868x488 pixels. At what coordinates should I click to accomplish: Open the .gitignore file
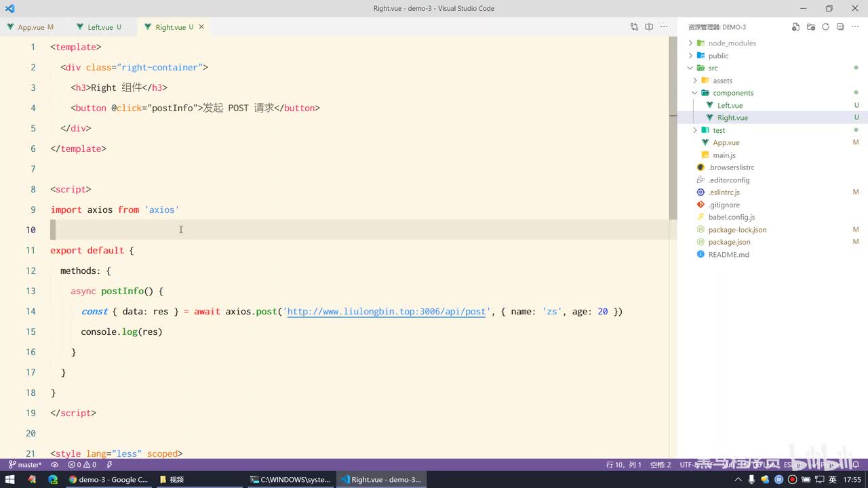coord(724,205)
